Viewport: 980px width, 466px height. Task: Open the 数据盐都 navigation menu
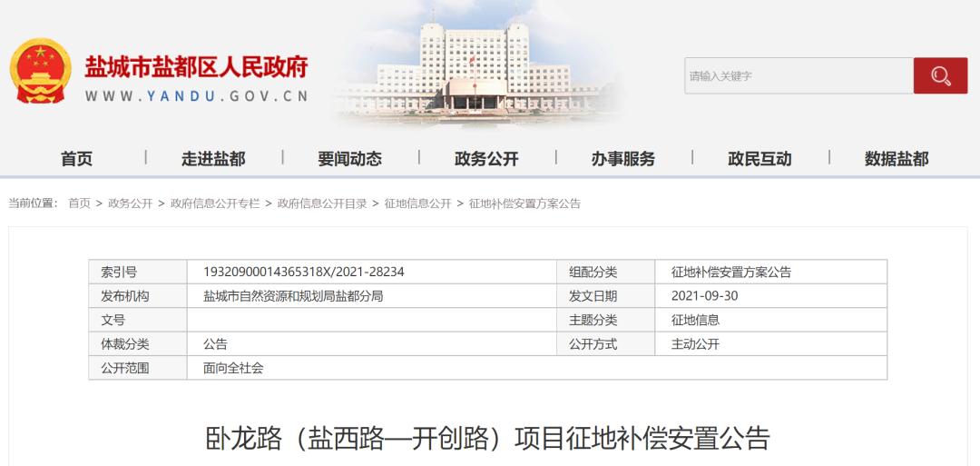897,159
